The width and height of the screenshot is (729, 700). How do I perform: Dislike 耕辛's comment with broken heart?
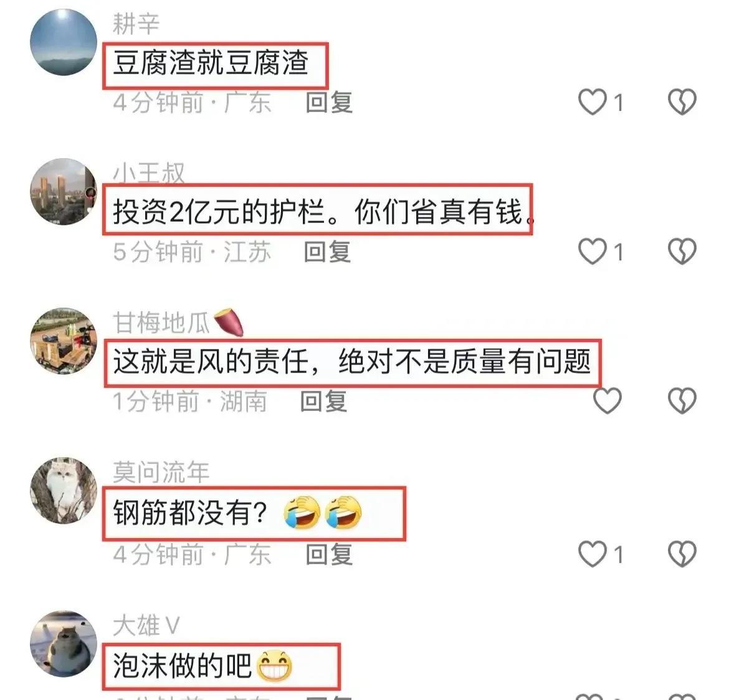pos(682,102)
